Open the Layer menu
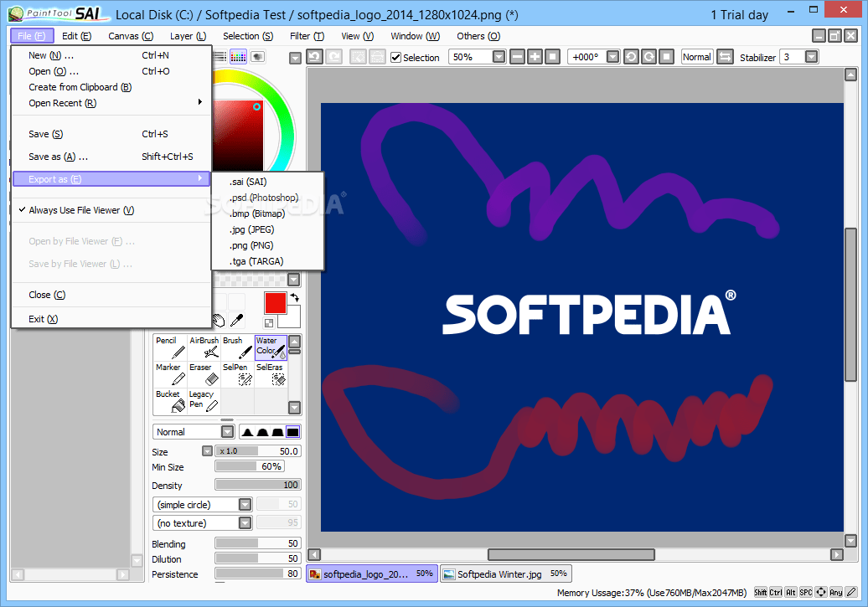 pyautogui.click(x=189, y=36)
